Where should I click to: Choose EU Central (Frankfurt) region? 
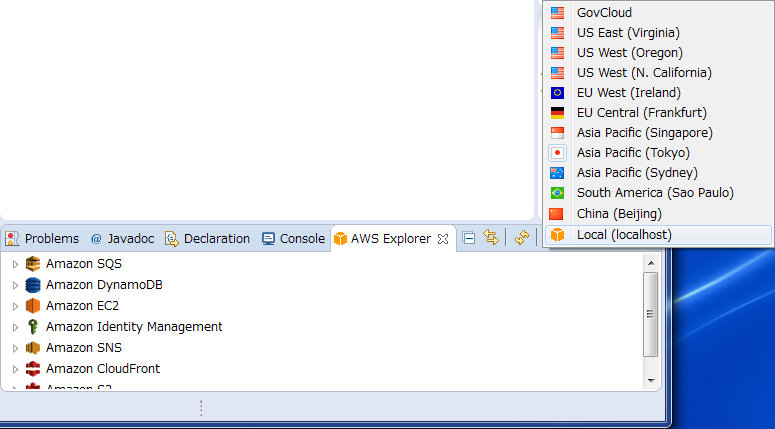658,113
